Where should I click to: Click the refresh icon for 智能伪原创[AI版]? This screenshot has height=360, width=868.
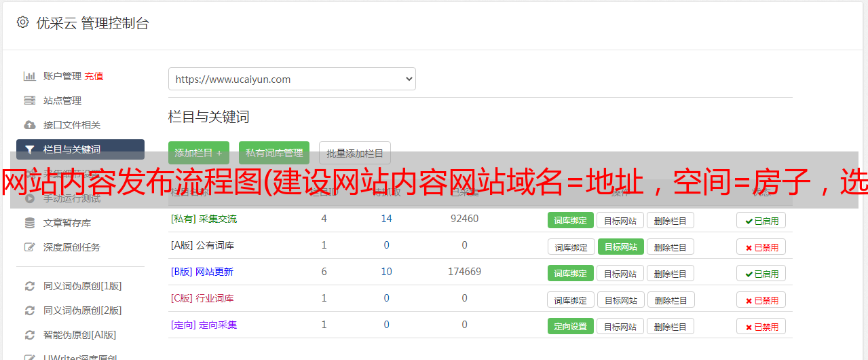point(29,335)
